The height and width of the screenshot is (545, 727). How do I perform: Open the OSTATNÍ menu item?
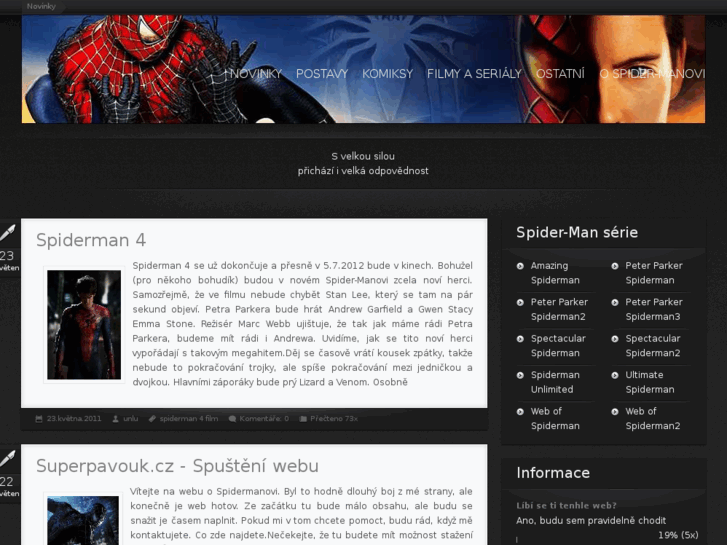(x=560, y=74)
